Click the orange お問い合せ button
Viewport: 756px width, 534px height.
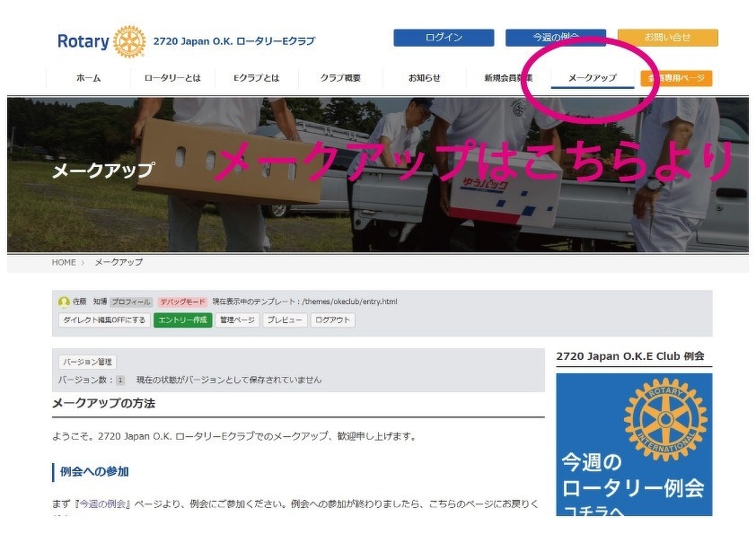[x=667, y=38]
